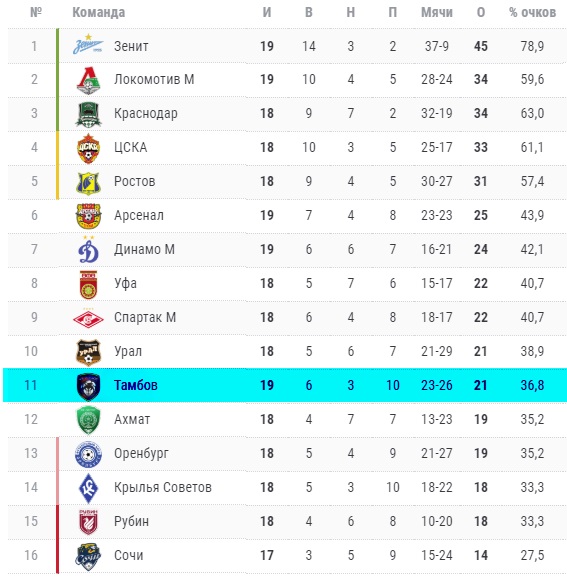The height and width of the screenshot is (578, 567).
Task: Click the Арсенал team name
Action: tap(139, 215)
